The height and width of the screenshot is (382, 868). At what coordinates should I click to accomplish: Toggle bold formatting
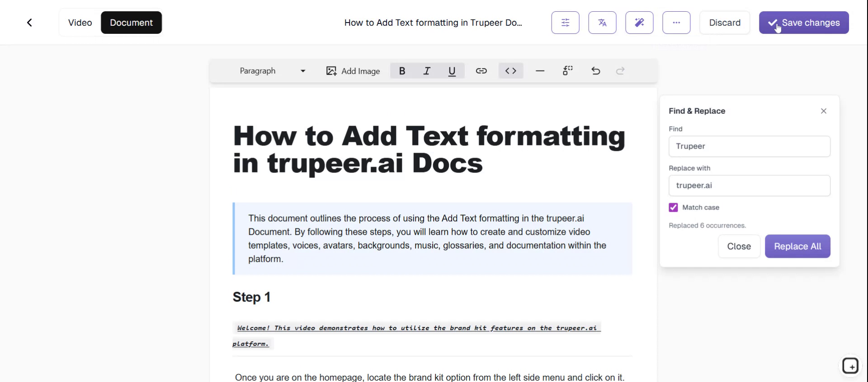coord(402,71)
